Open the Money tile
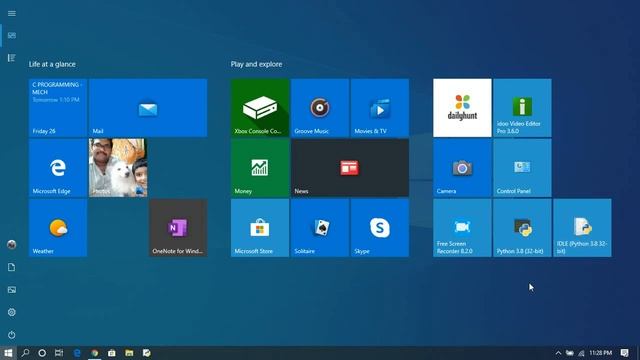 (260, 168)
